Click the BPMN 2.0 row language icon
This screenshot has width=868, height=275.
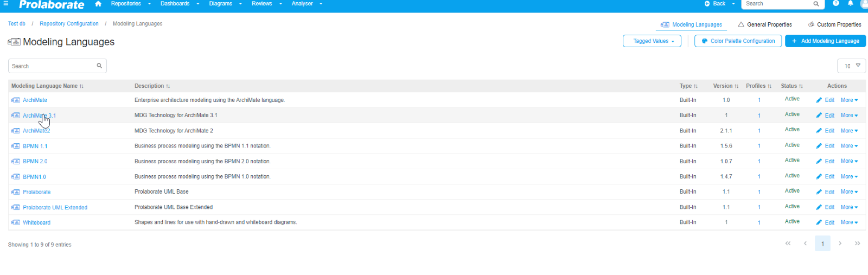(x=16, y=162)
